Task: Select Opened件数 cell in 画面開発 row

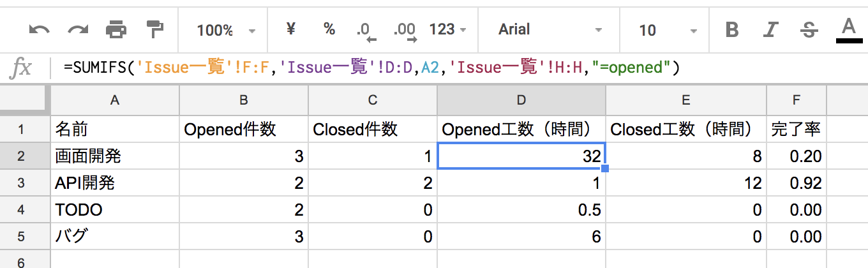Action: [244, 156]
